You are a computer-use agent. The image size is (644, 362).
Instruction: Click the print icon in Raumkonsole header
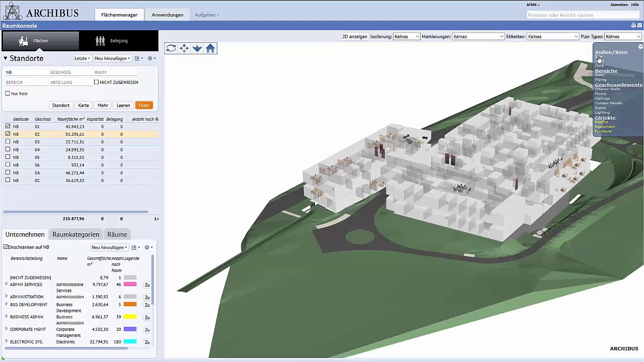[x=633, y=25]
